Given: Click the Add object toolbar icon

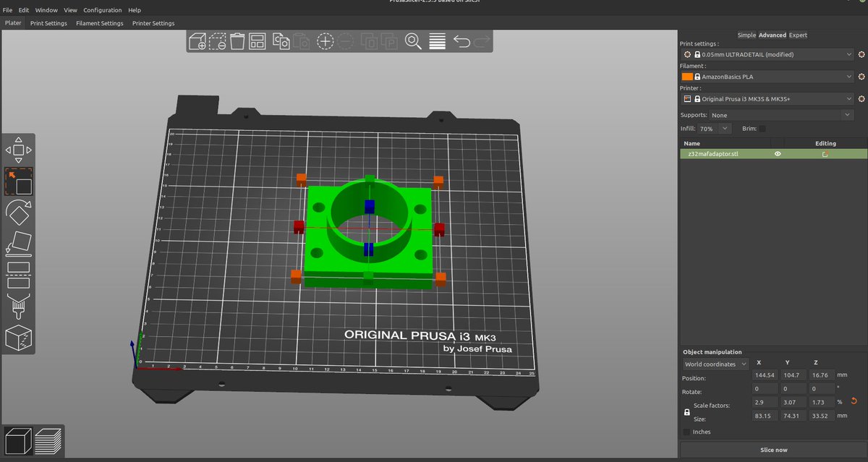Looking at the screenshot, I should pos(197,41).
